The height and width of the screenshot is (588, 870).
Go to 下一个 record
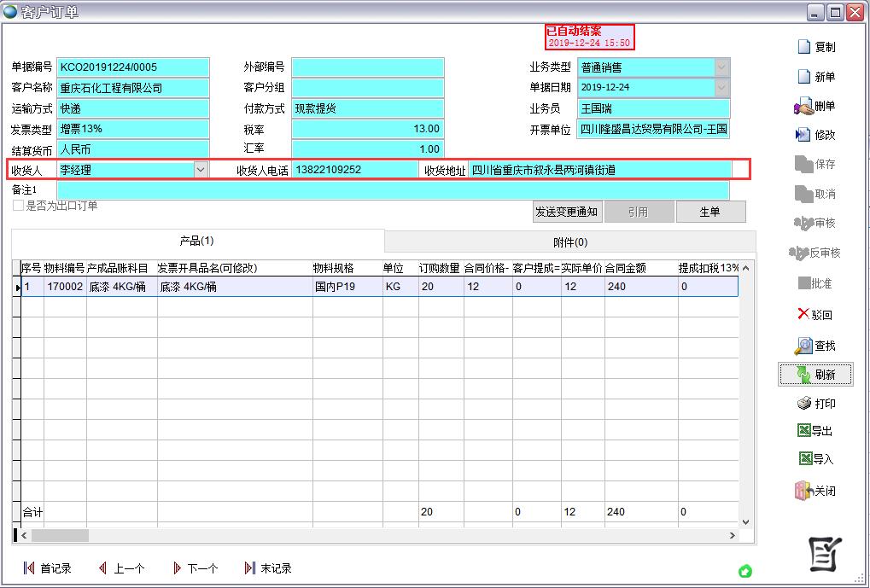point(195,568)
